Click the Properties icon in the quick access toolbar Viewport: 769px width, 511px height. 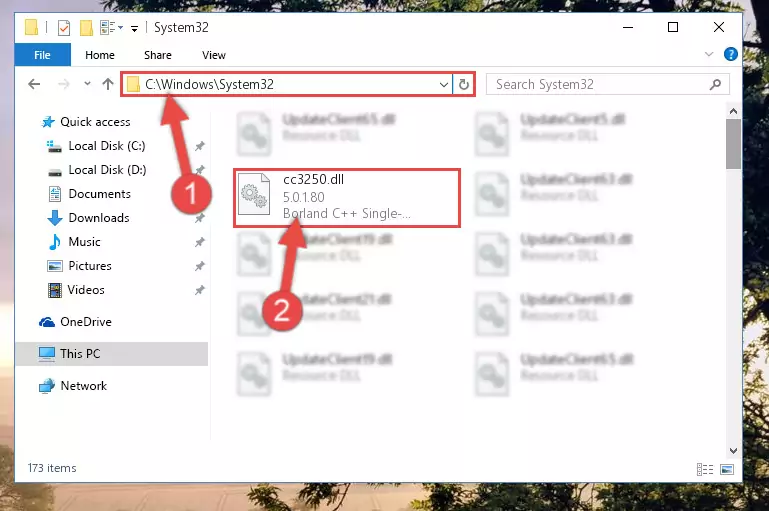pyautogui.click(x=64, y=28)
